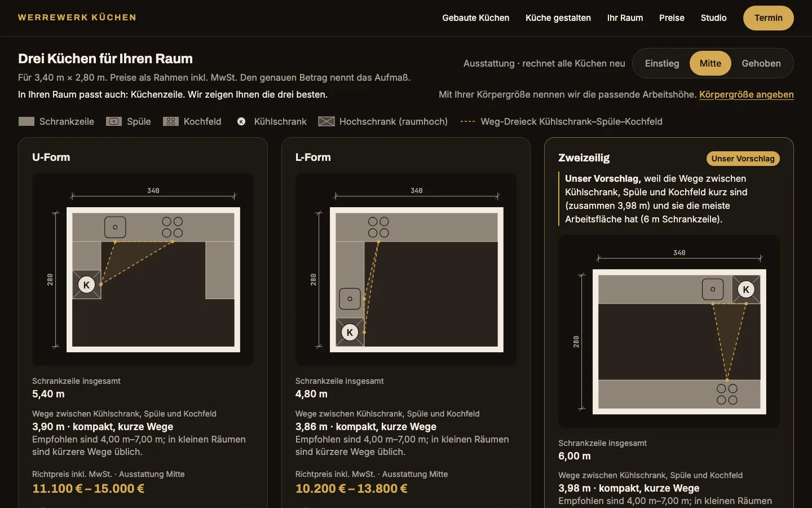Click the L-Form card title

313,157
